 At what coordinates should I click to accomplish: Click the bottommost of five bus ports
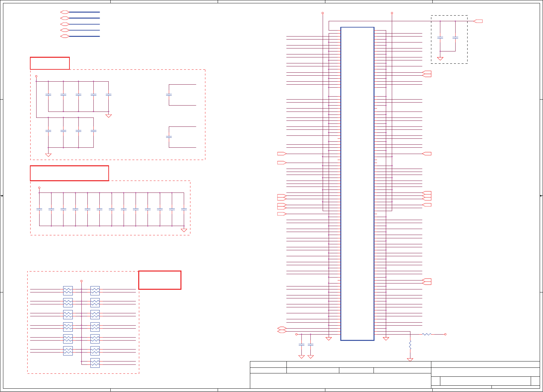point(65,36)
